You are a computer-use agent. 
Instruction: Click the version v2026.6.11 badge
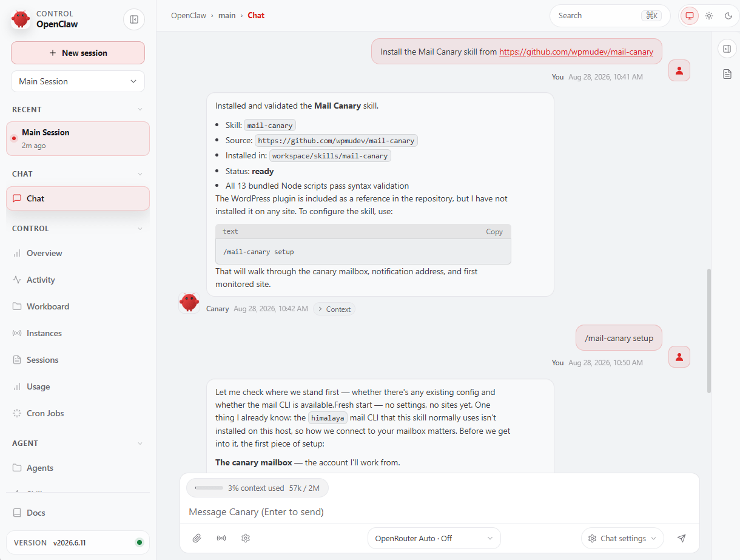[78, 542]
